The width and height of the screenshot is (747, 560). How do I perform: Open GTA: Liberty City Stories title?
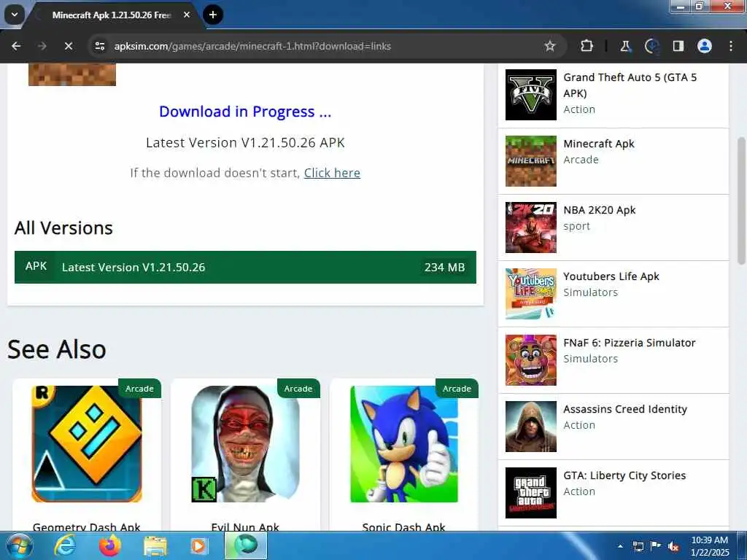point(624,475)
